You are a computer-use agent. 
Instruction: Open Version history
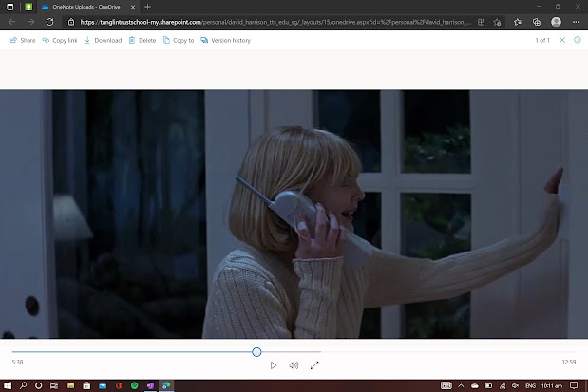(x=226, y=40)
